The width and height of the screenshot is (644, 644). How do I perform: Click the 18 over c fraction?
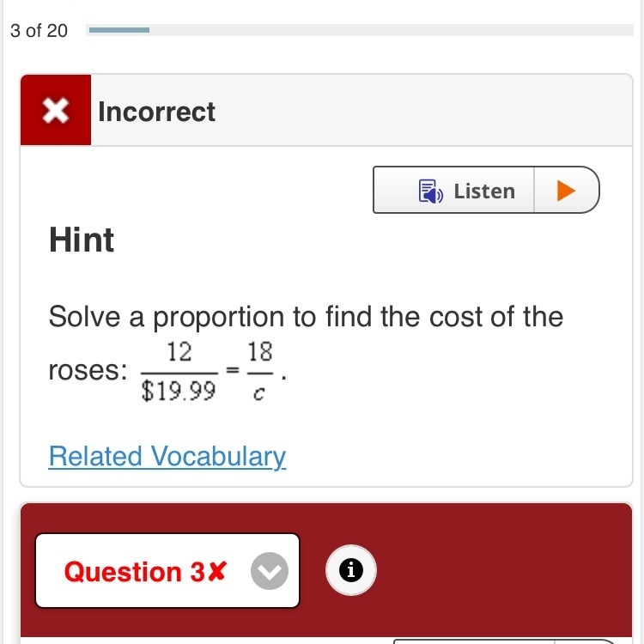pos(260,372)
